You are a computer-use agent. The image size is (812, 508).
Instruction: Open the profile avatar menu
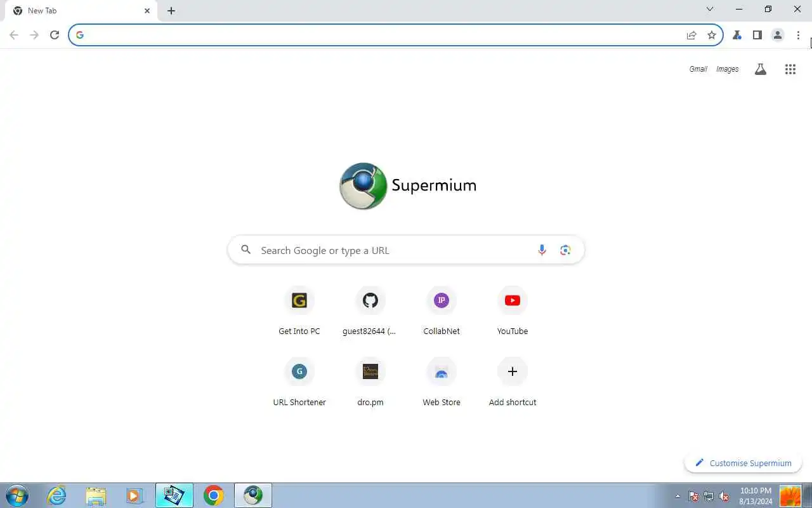point(778,35)
